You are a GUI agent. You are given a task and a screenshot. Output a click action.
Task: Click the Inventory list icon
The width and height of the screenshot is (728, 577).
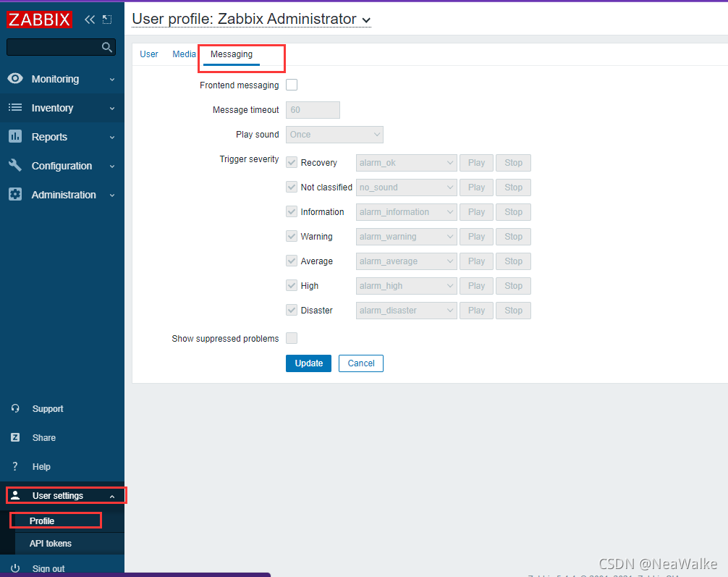coord(15,107)
